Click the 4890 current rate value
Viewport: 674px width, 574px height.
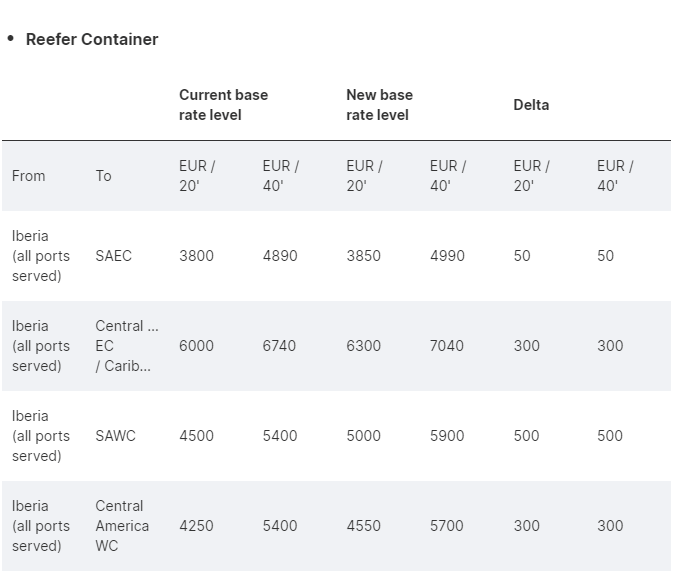pos(280,256)
